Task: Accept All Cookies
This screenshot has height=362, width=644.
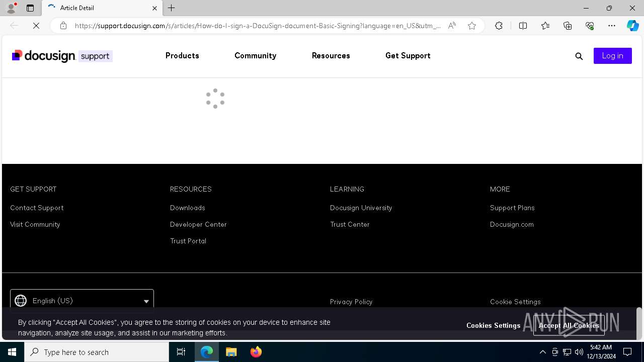Action: pyautogui.click(x=569, y=325)
